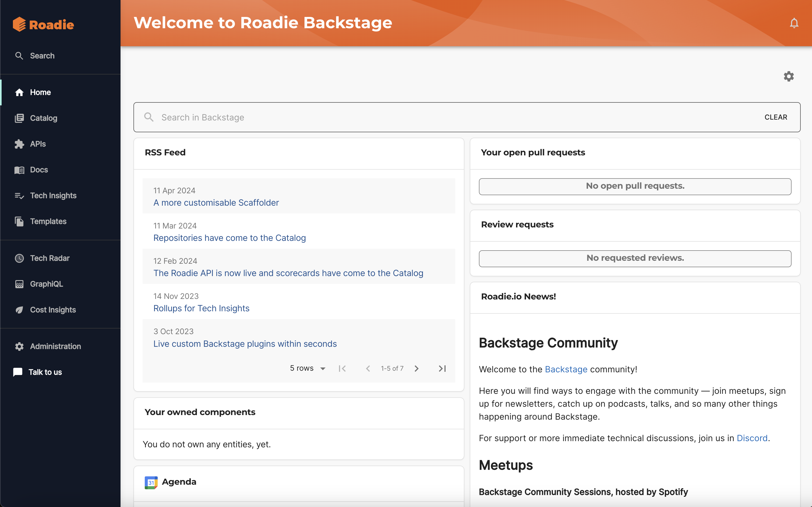Click sidebar Search label

[x=42, y=56]
